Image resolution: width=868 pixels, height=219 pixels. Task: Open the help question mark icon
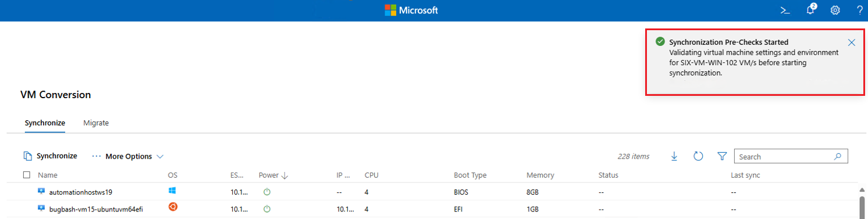859,10
